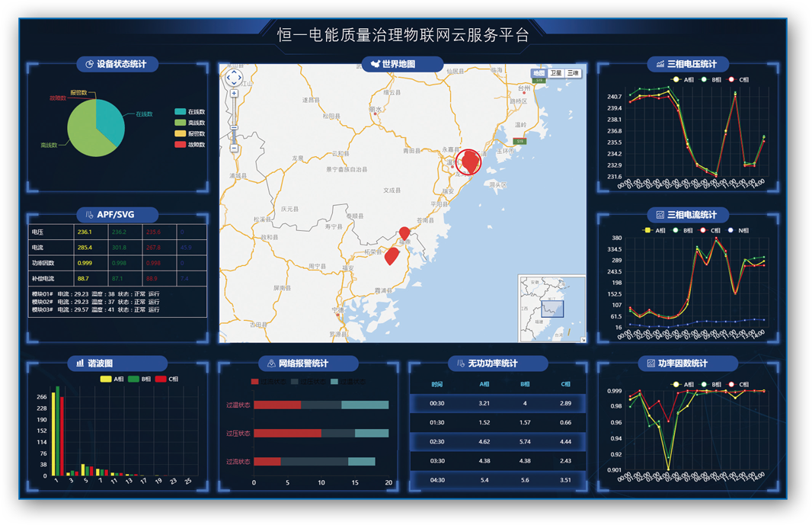Click the paw icon beside 世界地图 title
The width and height of the screenshot is (812, 525).
(374, 64)
